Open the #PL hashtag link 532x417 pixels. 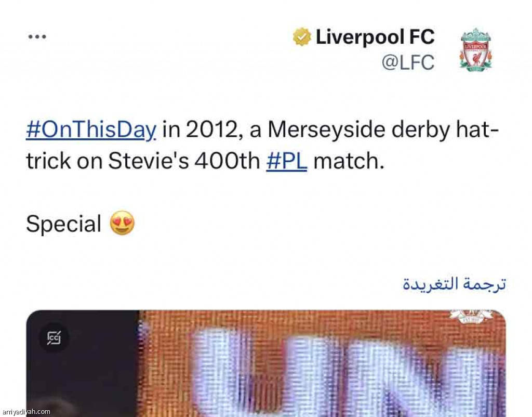pyautogui.click(x=287, y=161)
